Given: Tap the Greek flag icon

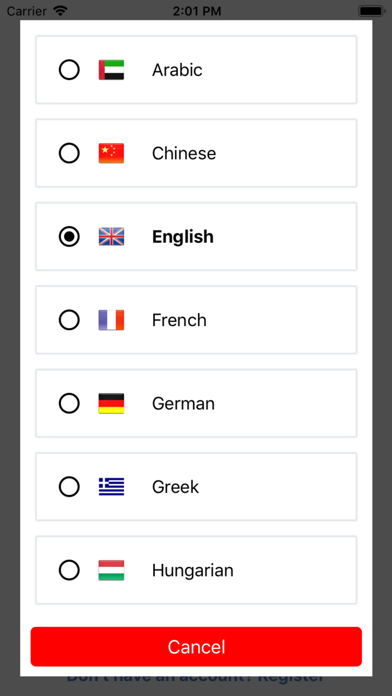Looking at the screenshot, I should [x=111, y=487].
